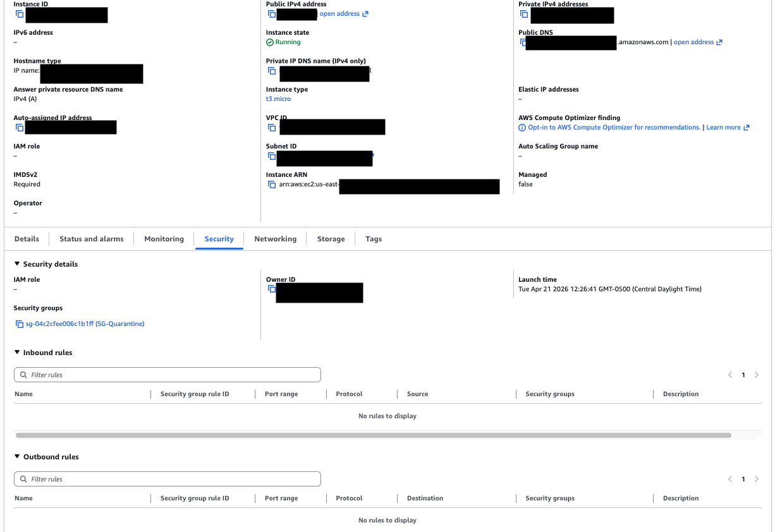The height and width of the screenshot is (532, 775).
Task: Open the Tags tab
Action: coord(374,239)
